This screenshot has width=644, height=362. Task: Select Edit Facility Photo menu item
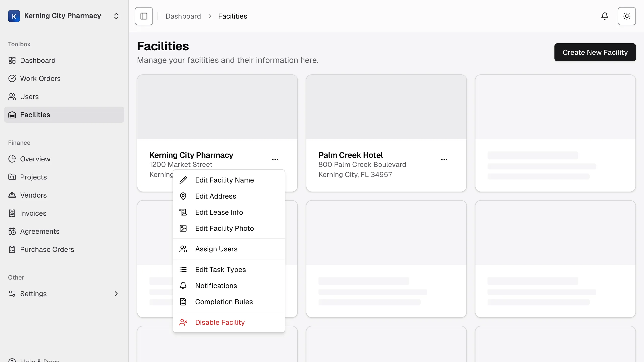coord(229,228)
